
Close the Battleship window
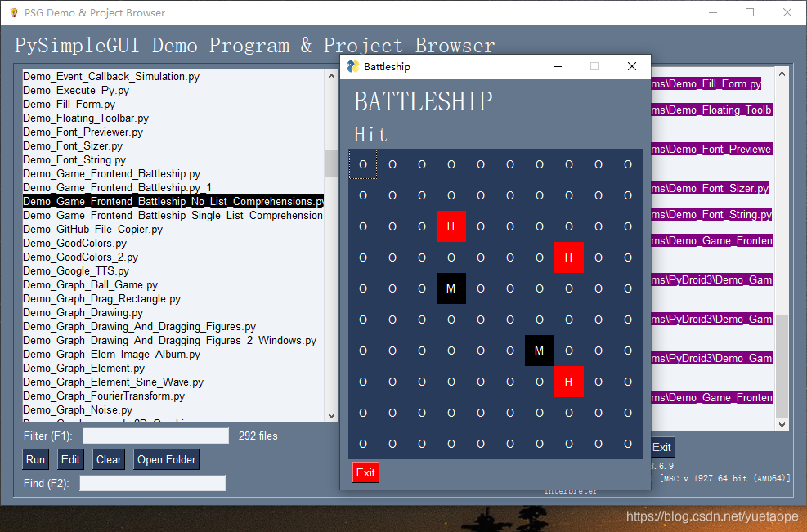pyautogui.click(x=632, y=66)
